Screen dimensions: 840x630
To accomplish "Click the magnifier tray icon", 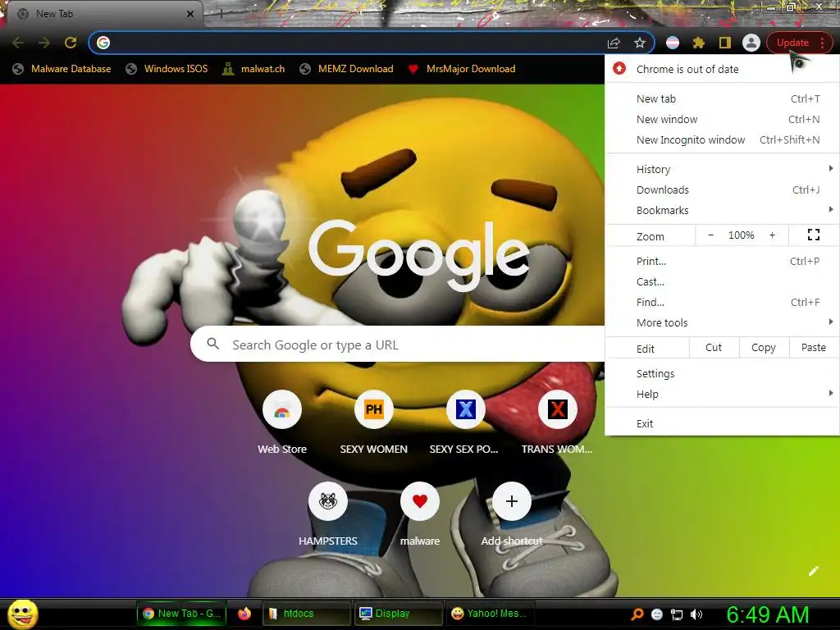I will pos(637,614).
